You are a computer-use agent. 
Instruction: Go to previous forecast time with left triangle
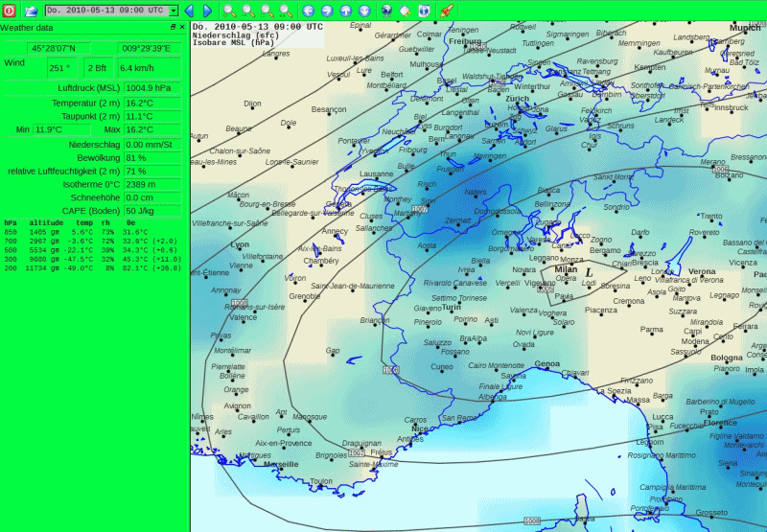(x=190, y=11)
